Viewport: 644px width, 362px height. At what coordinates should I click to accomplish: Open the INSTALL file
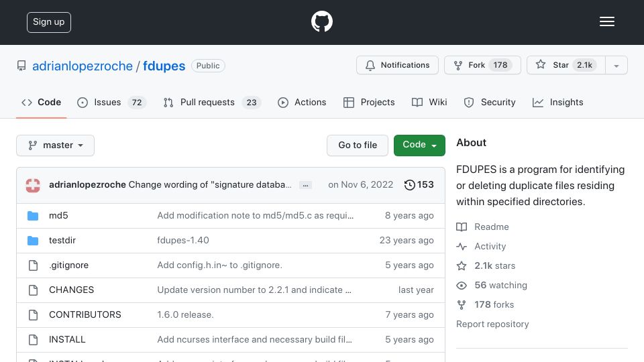(x=67, y=339)
